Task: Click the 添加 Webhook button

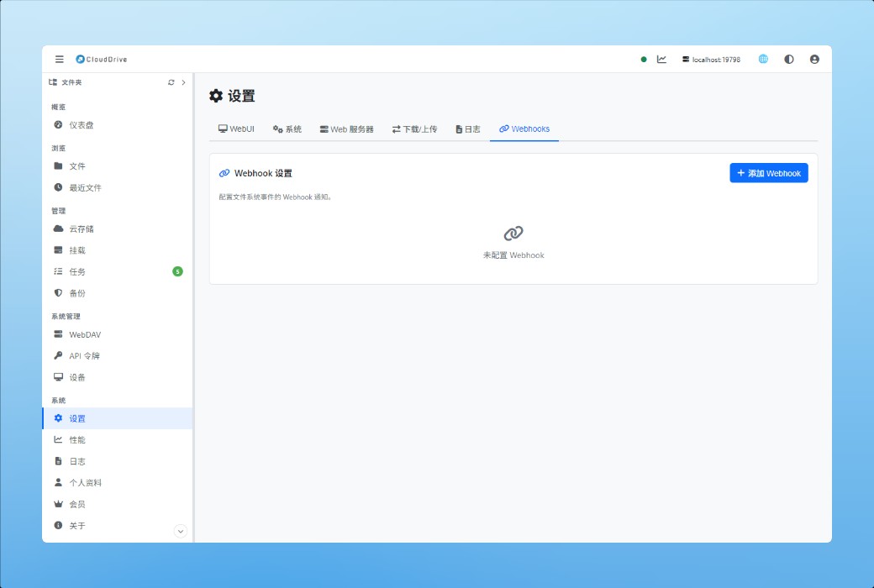Action: pyautogui.click(x=769, y=173)
